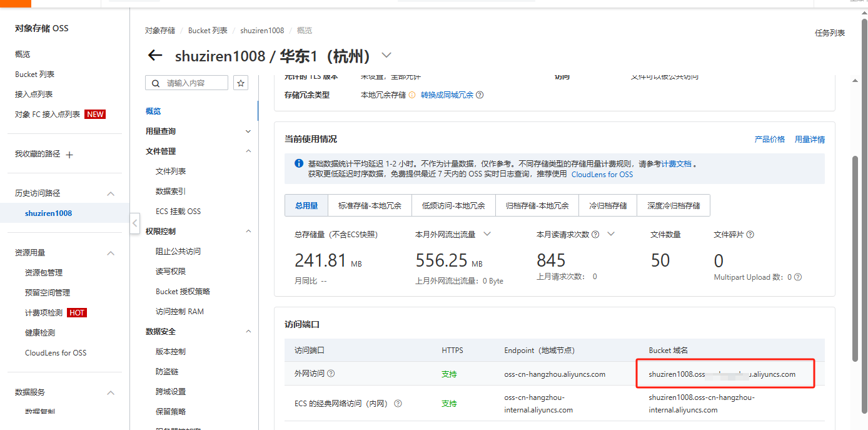Click the 556.25 MB outbound traffic value
Screen dimensions: 868x430
[x=449, y=260]
